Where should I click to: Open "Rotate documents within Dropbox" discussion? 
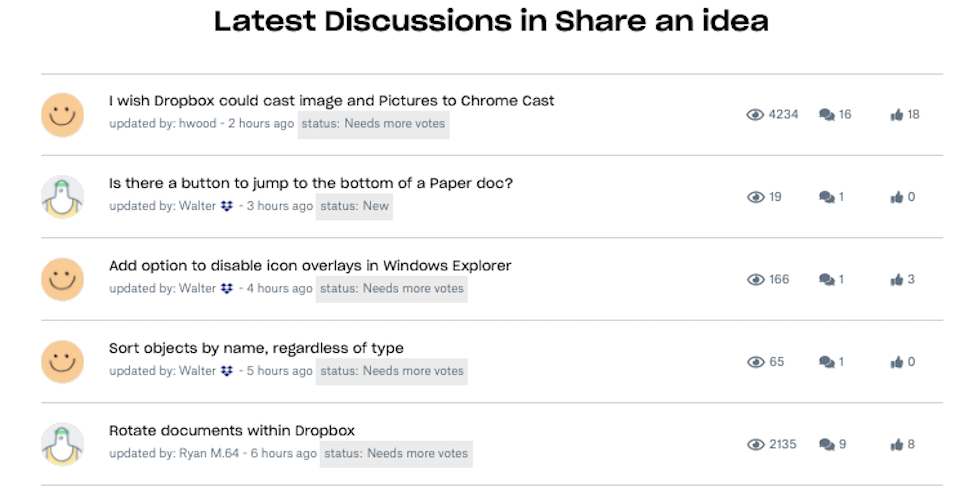click(232, 431)
